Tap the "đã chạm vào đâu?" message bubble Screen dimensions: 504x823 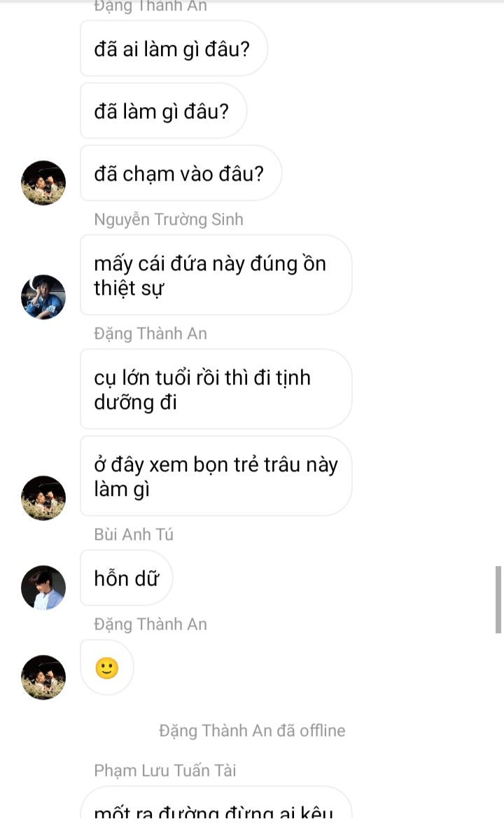181,173
